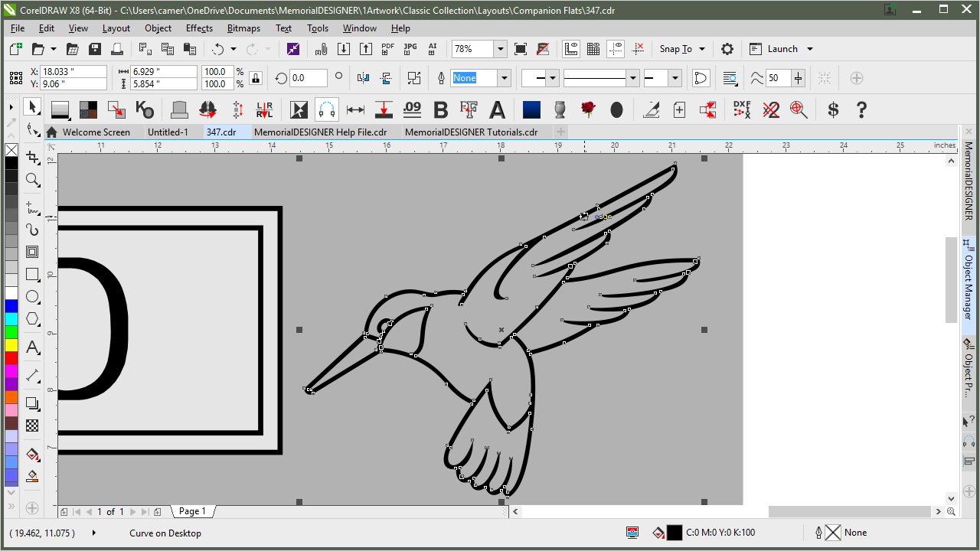The height and width of the screenshot is (551, 980).
Task: Switch to the Untitled-1 tab
Action: click(x=168, y=132)
